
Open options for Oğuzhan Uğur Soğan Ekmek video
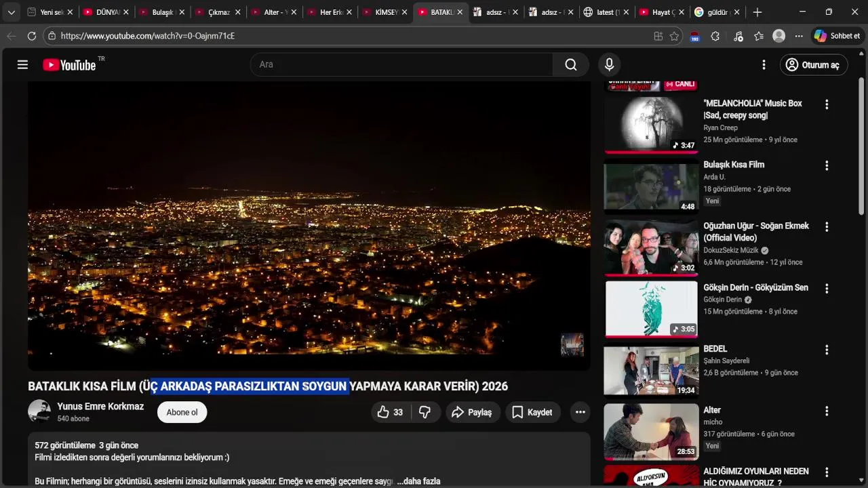[827, 227]
